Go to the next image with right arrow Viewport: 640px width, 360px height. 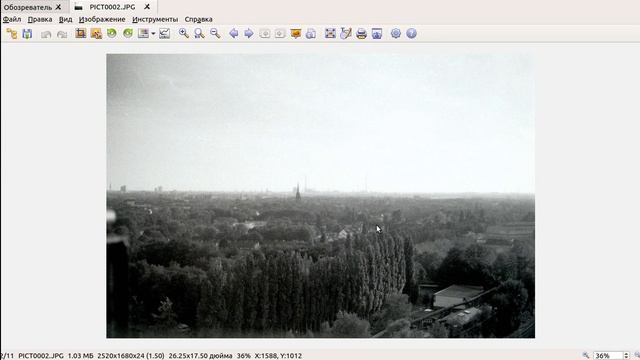click(x=249, y=33)
